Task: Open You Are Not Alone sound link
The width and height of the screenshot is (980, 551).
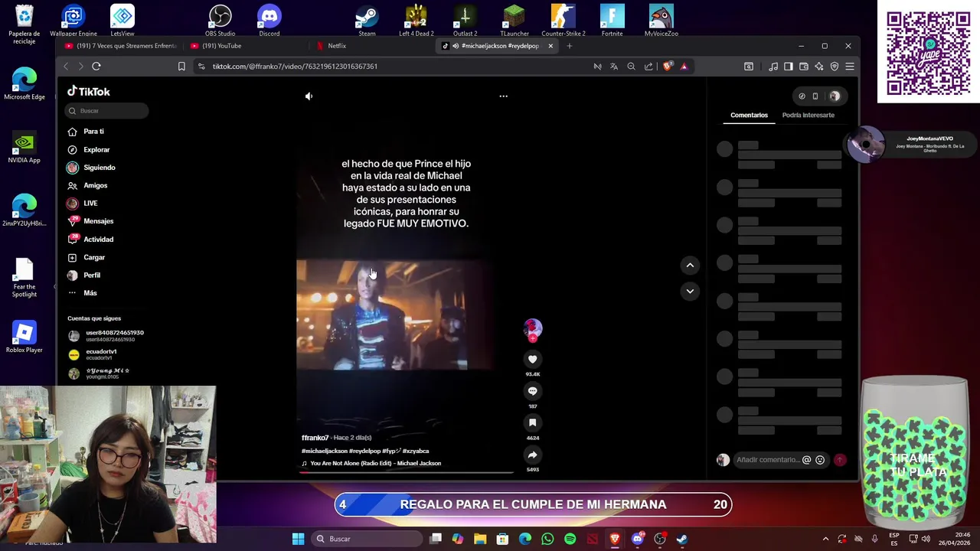Action: [x=375, y=464]
